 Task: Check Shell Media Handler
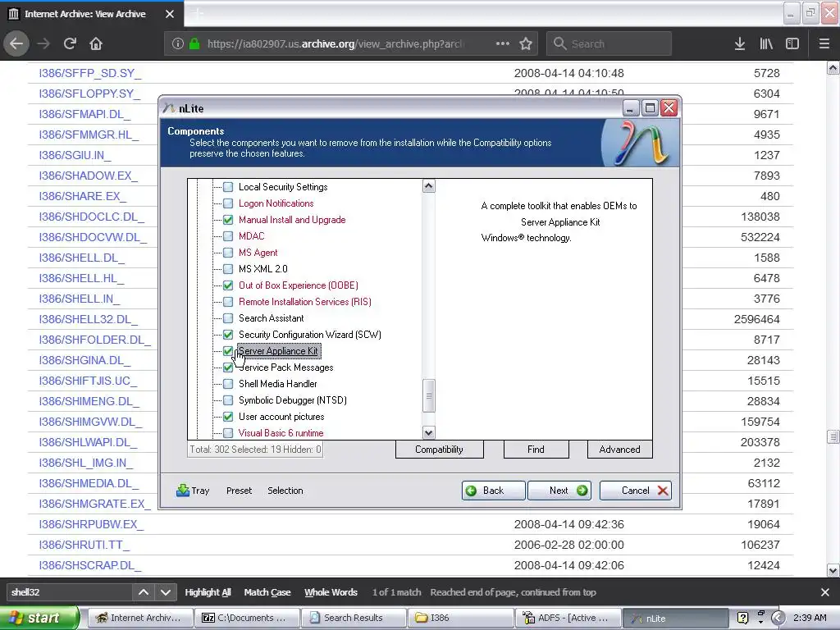(x=228, y=384)
